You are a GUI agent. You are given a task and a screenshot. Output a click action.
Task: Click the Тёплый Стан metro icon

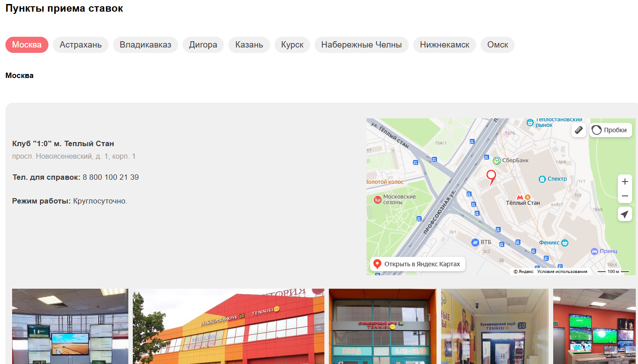coord(520,197)
